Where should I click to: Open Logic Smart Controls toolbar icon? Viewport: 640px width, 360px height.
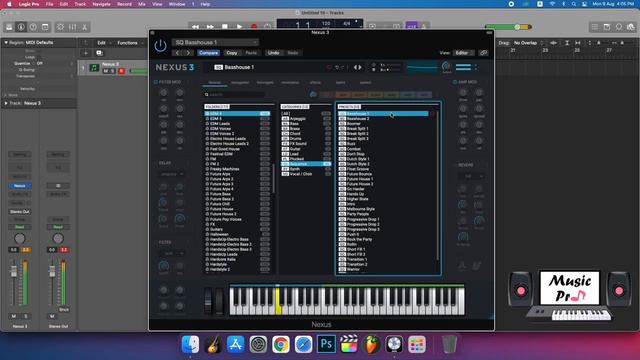click(60, 27)
